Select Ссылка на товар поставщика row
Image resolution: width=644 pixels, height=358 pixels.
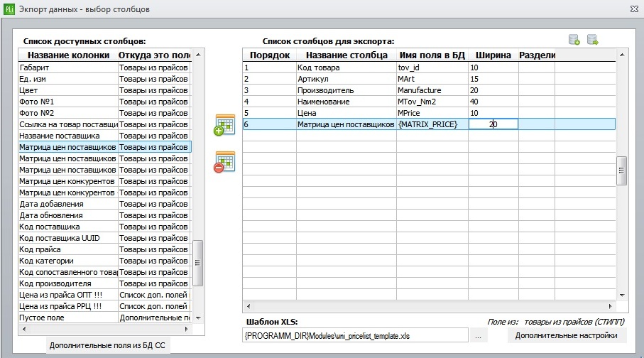[105, 124]
